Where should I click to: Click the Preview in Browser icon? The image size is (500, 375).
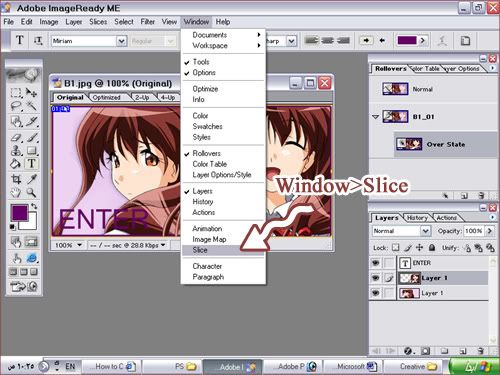(x=32, y=258)
